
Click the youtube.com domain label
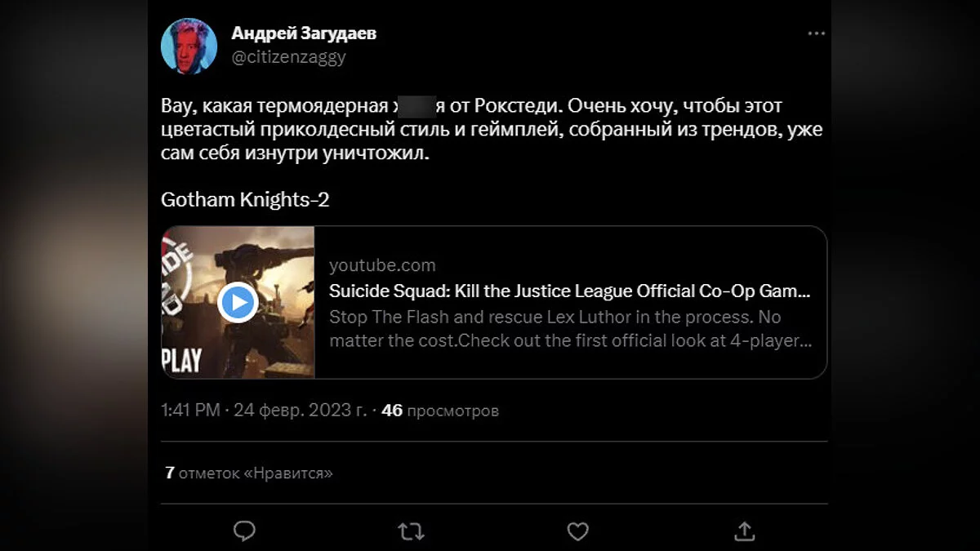click(x=382, y=265)
